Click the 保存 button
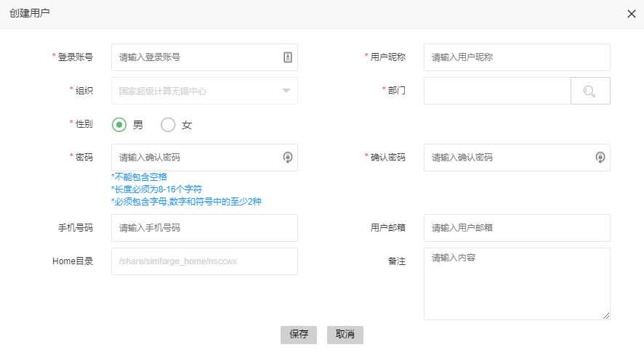Image resolution: width=644 pixels, height=355 pixels. 299,335
